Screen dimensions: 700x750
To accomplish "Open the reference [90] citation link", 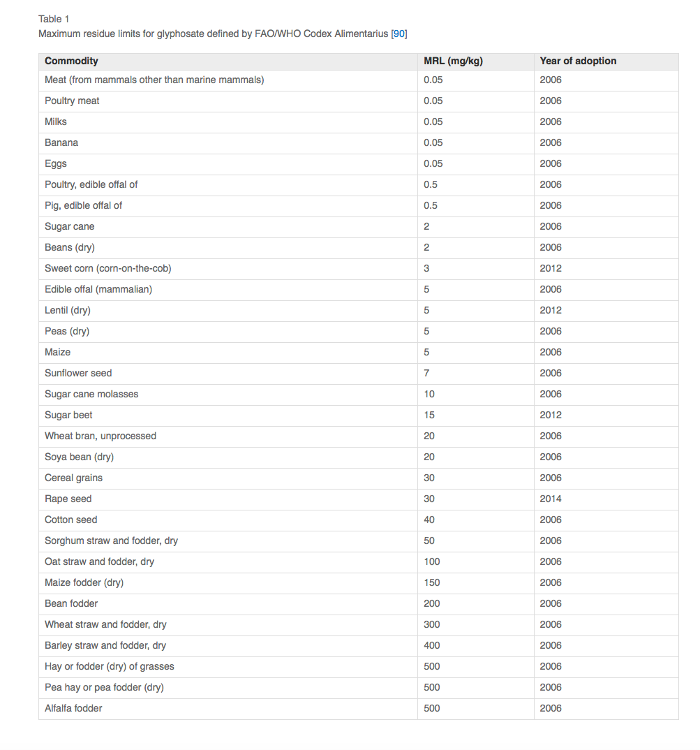I will [399, 34].
